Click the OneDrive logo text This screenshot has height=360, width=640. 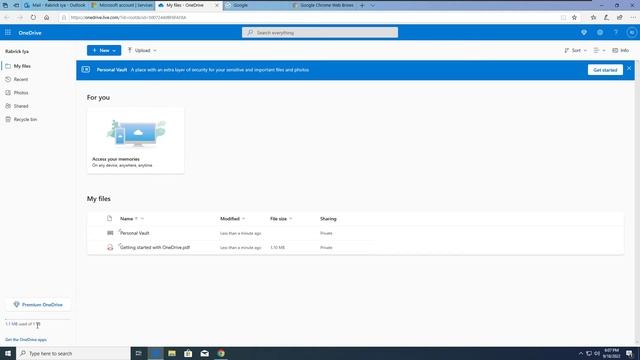click(30, 33)
